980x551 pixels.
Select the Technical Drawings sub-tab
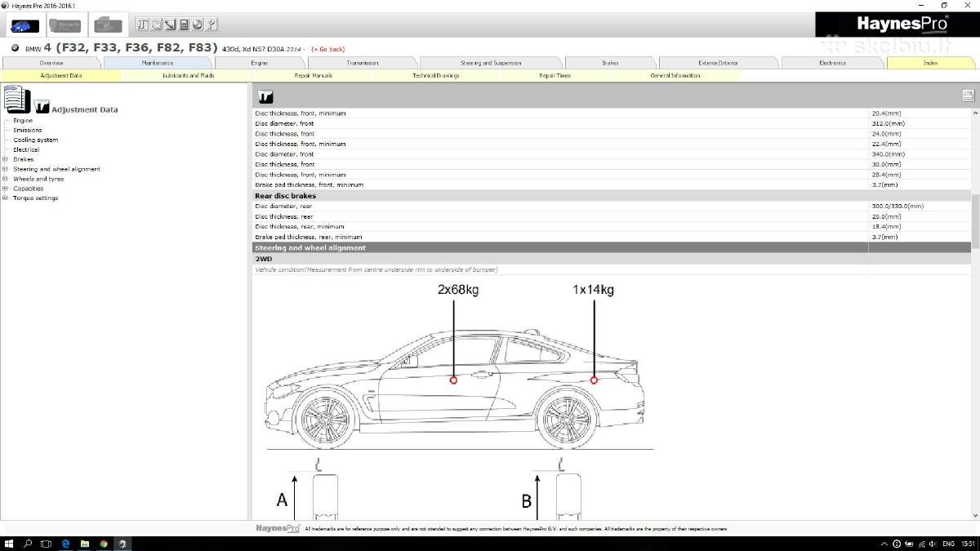[436, 76]
